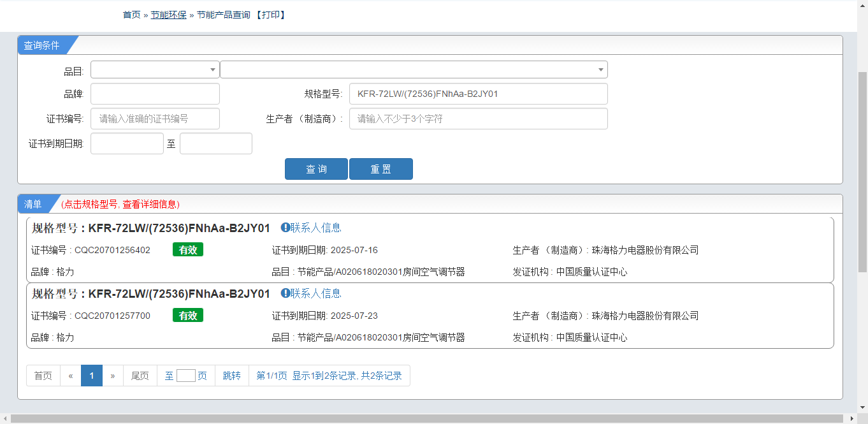Viewport: 868px width, 424px height.
Task: Click 发证机构 中国质量认证中心 in first result
Action: pyautogui.click(x=570, y=272)
